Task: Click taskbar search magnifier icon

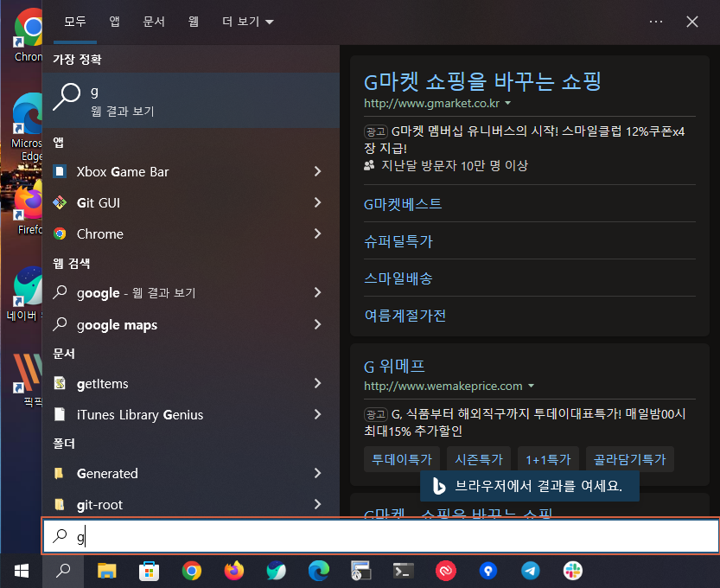Action: (x=63, y=571)
